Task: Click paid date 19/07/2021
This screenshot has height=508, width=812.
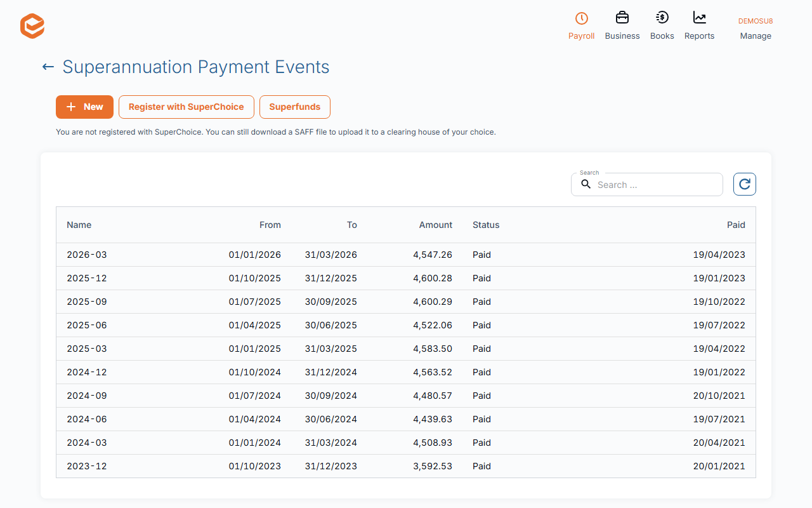Action: (719, 419)
